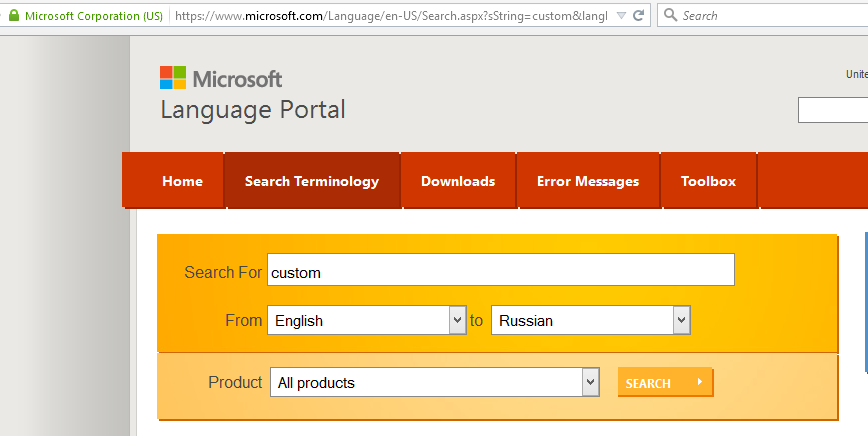The image size is (868, 436).
Task: Open the Toolbox tab
Action: pyautogui.click(x=709, y=181)
